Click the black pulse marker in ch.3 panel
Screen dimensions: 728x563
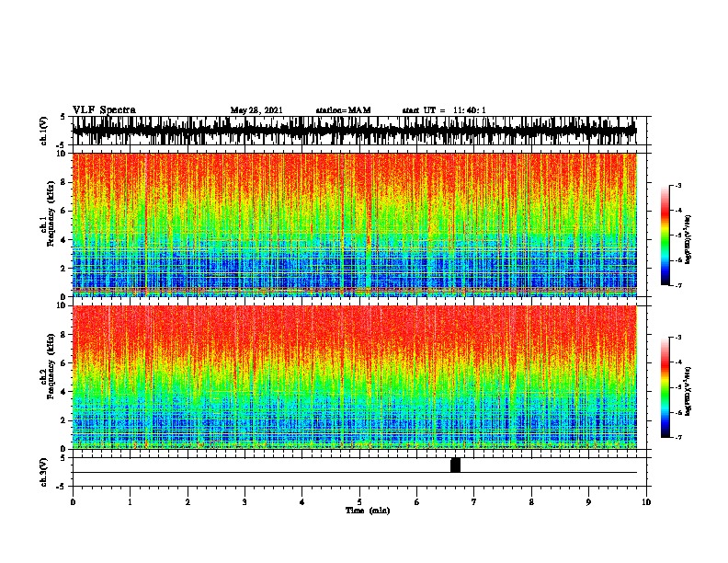455,465
